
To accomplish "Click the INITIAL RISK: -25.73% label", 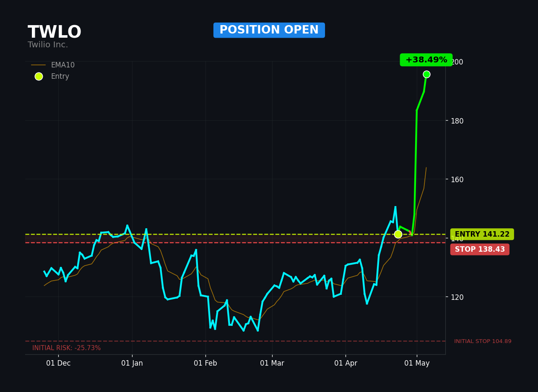I will click(67, 348).
